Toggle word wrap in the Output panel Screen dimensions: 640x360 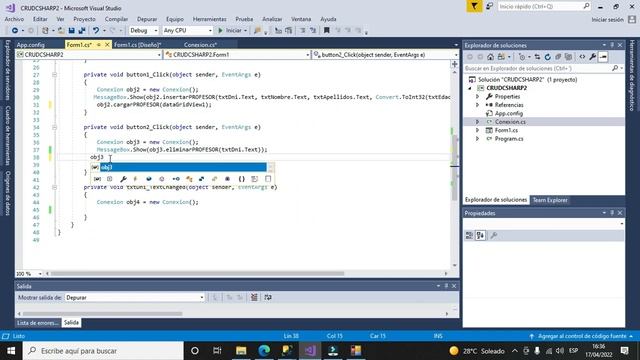pos(268,298)
